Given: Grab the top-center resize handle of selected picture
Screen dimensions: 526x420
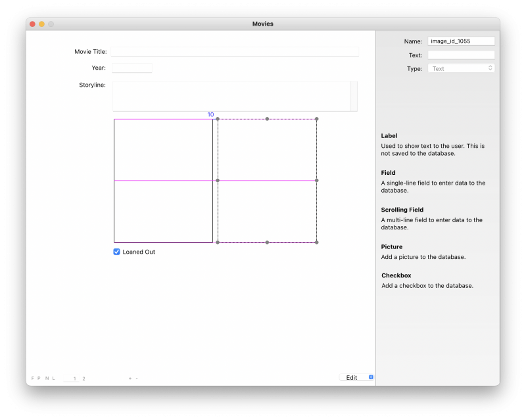Looking at the screenshot, I should (x=267, y=119).
